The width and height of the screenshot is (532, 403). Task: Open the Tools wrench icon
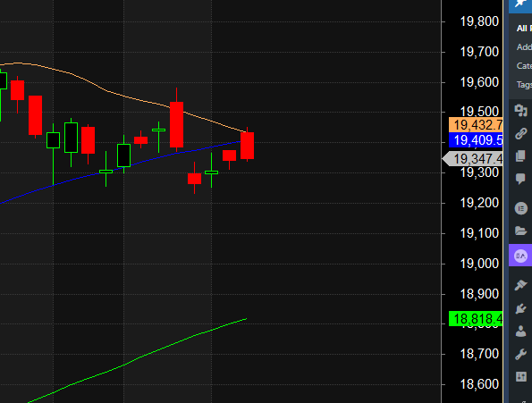(520, 354)
